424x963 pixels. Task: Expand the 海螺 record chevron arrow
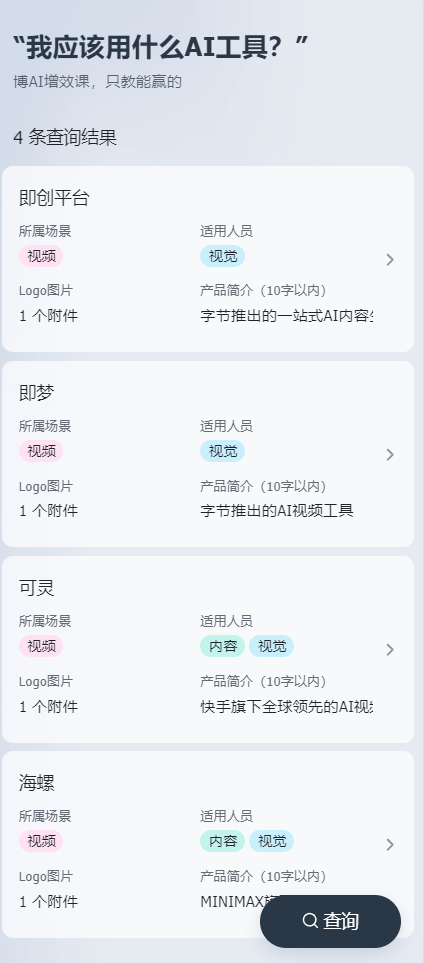pos(390,844)
